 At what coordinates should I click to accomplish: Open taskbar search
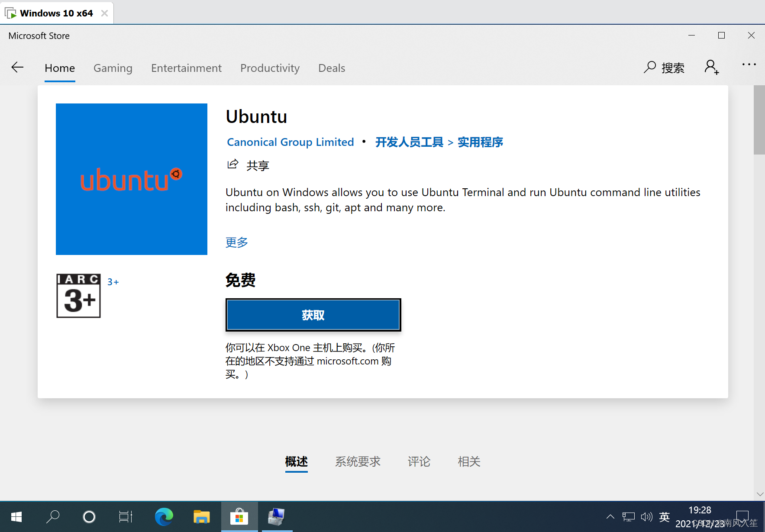[x=53, y=517]
